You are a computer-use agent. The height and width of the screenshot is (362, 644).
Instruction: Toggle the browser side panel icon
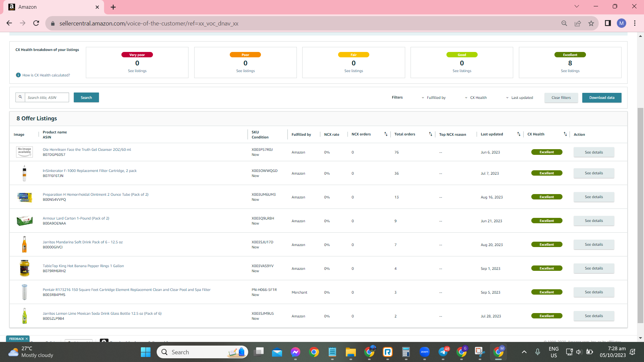point(608,23)
